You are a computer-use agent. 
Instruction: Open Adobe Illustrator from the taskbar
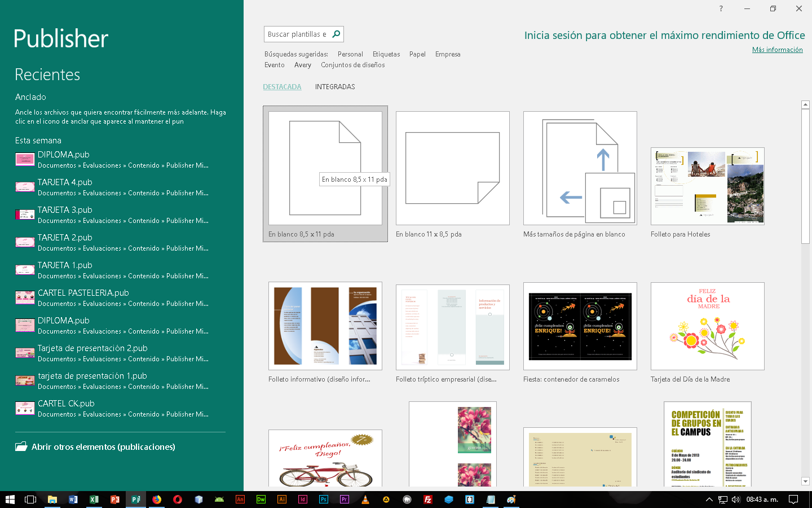click(x=282, y=500)
